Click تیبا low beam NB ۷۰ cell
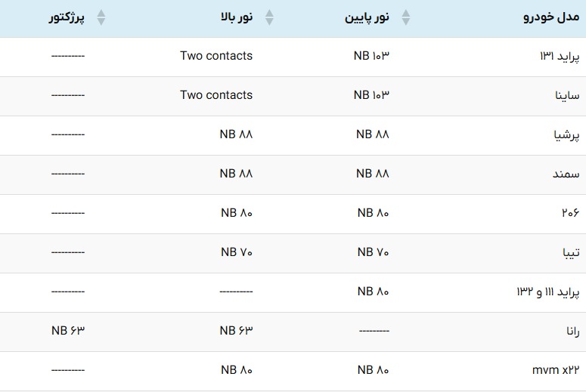Viewport: 586px width, 392px height. pyautogui.click(x=373, y=252)
